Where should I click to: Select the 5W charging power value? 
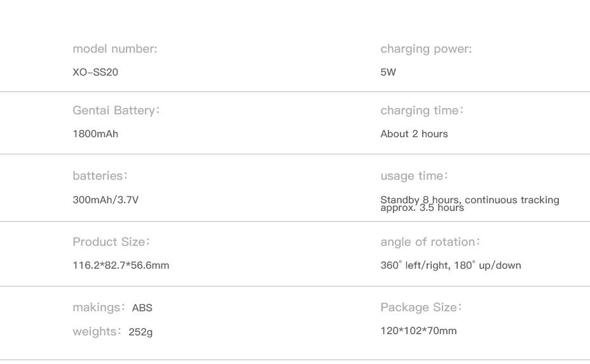coord(388,72)
